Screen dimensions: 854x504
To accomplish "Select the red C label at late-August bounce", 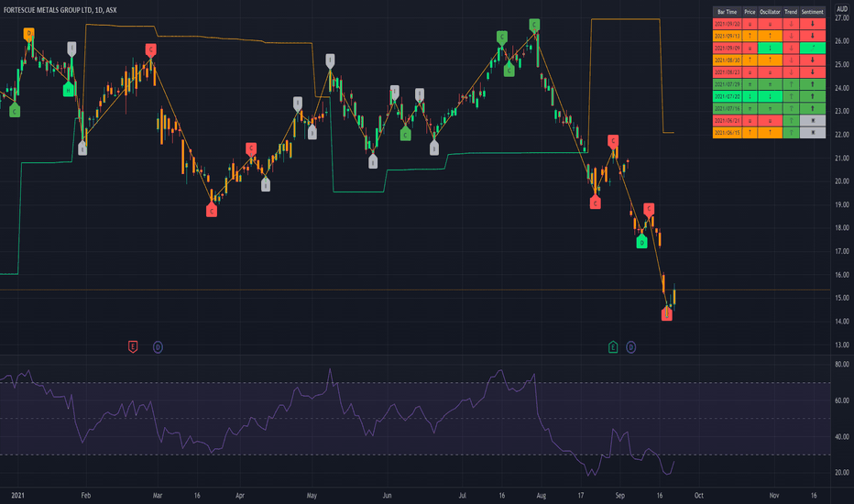I will point(613,141).
